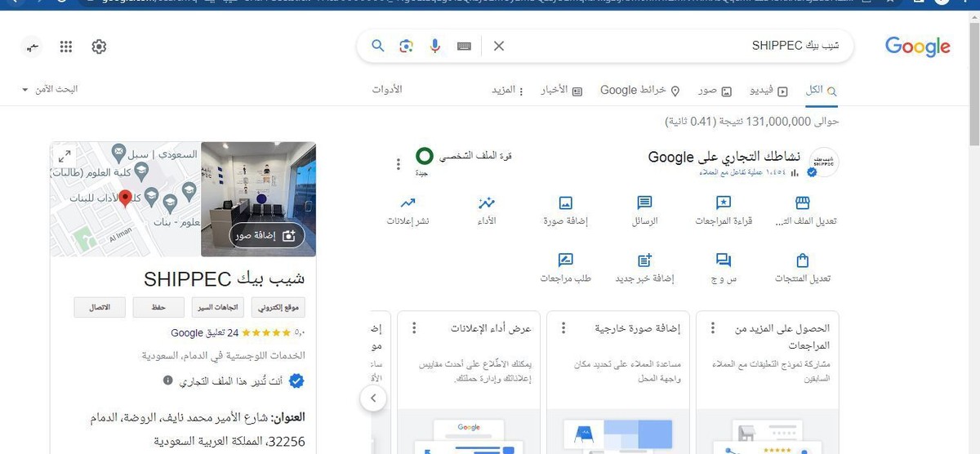Click SHIPPEC business logo avatar

(824, 162)
